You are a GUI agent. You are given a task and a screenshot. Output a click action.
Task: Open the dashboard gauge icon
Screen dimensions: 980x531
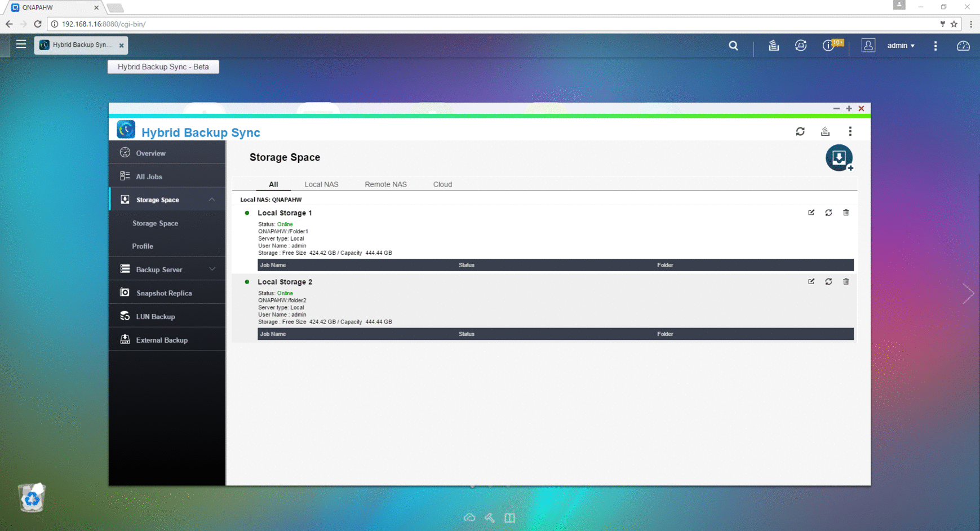tap(963, 46)
